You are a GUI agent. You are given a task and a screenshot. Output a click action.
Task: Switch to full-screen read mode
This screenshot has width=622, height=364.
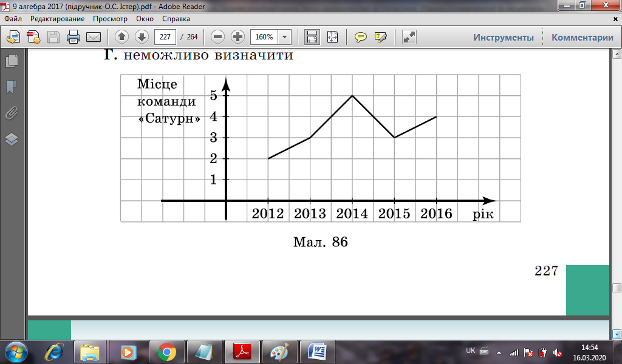click(x=409, y=37)
